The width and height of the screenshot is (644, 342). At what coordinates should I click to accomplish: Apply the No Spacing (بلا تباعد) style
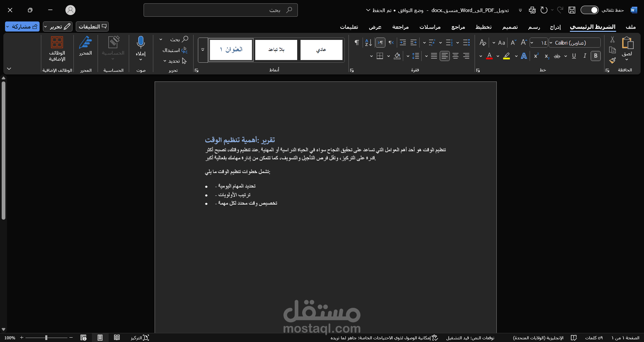tap(276, 50)
